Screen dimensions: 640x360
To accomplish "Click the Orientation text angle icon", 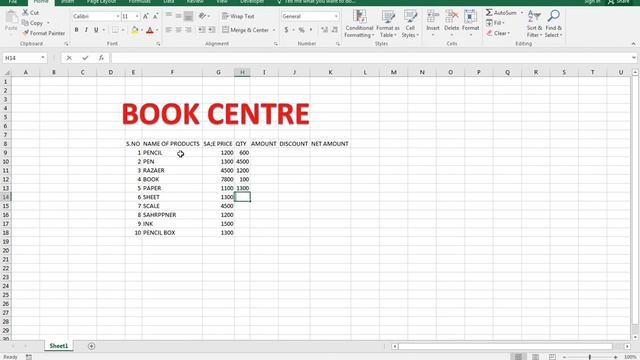I will click(x=202, y=16).
